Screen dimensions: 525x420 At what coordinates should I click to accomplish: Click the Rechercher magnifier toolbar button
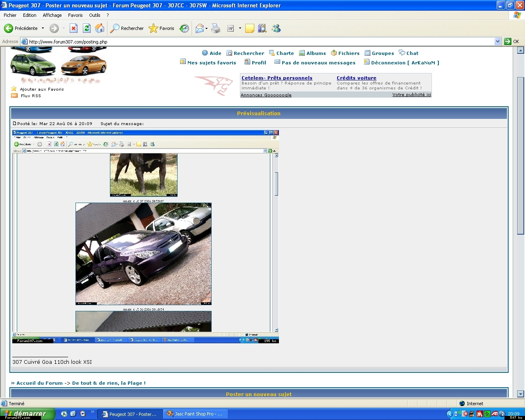pyautogui.click(x=127, y=28)
